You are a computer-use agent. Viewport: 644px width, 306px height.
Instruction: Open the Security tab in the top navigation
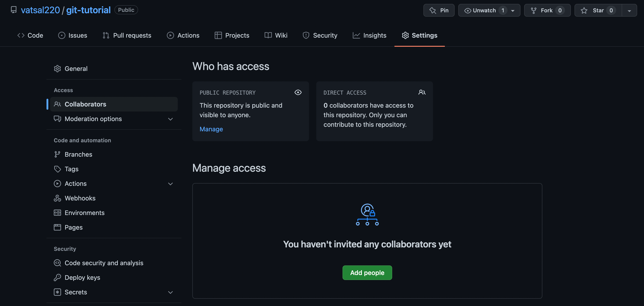pyautogui.click(x=320, y=35)
